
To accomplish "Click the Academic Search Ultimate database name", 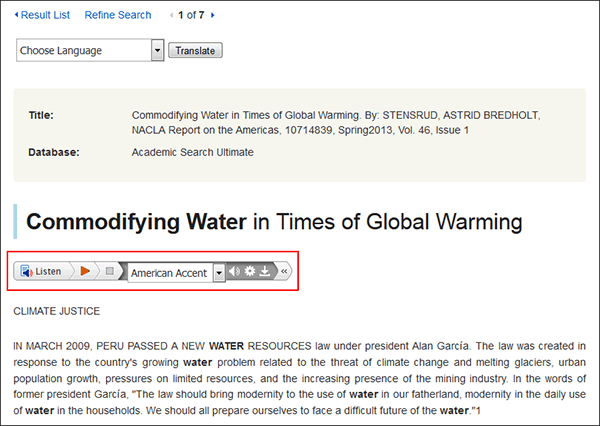I will pos(192,152).
